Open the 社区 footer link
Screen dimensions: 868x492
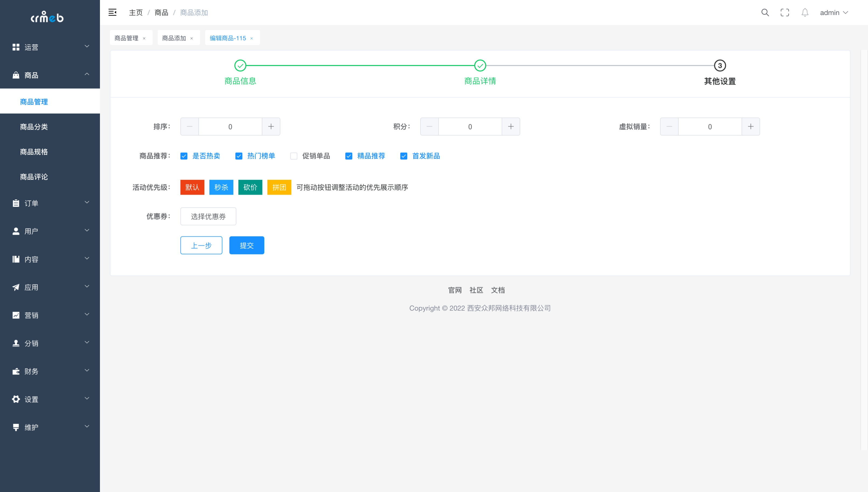coord(476,290)
